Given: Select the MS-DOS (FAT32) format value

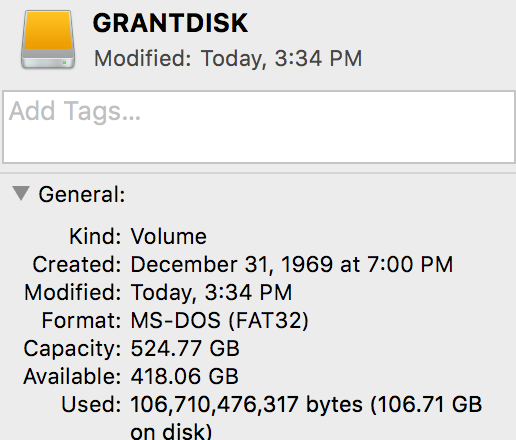Looking at the screenshot, I should coord(220,320).
